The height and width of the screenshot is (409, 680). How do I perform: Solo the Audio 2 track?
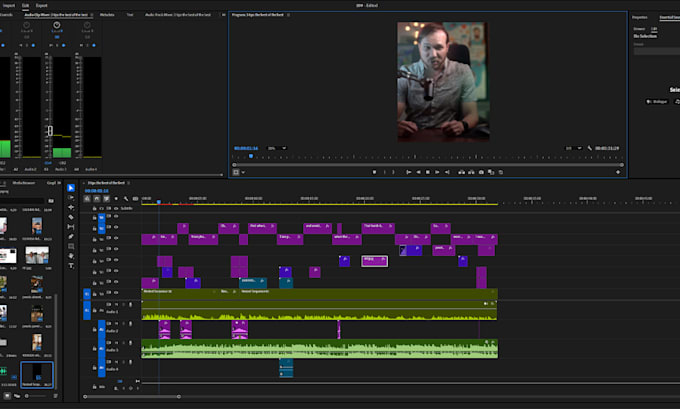[x=123, y=324]
